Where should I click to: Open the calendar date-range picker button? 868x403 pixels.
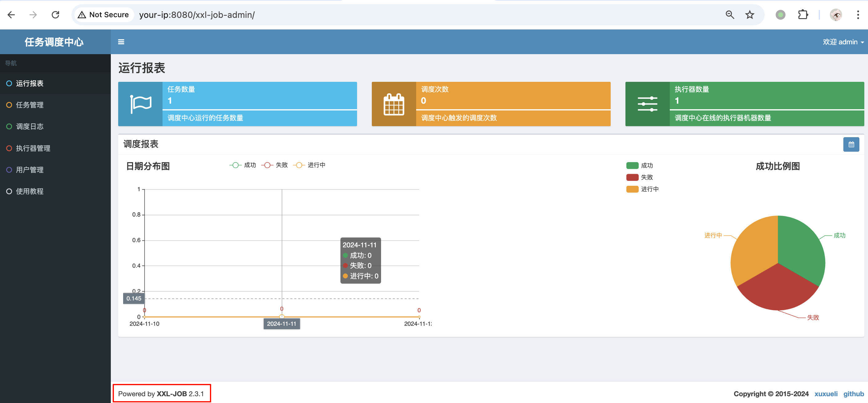(x=851, y=144)
